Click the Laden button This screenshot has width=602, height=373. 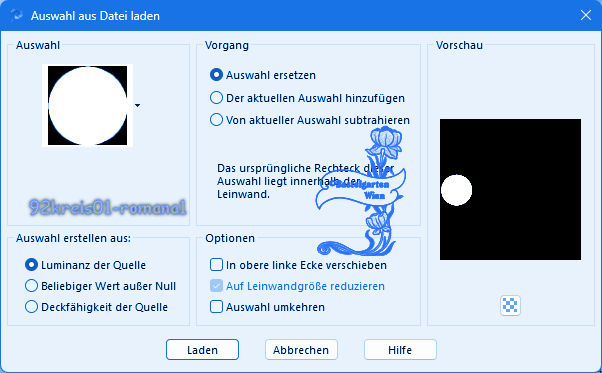(x=202, y=350)
